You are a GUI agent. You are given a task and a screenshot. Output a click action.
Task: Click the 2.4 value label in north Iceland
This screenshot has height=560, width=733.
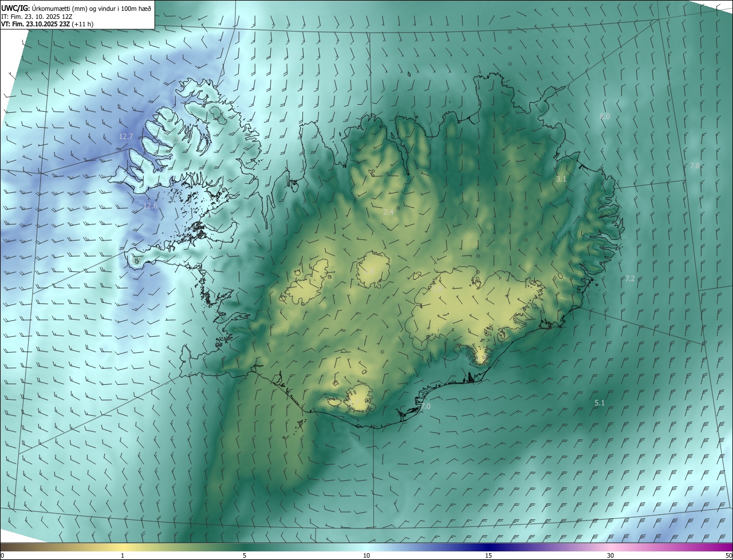[x=388, y=212]
